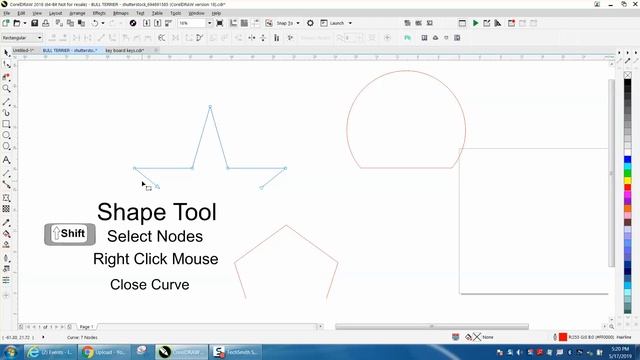Screen dimensions: 640x360
Task: Open the Bitmaps menu
Action: (x=121, y=13)
